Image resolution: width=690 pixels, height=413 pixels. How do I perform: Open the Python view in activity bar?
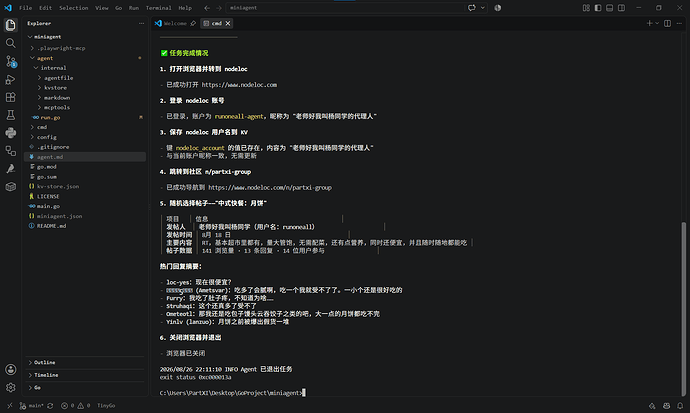coord(11,132)
